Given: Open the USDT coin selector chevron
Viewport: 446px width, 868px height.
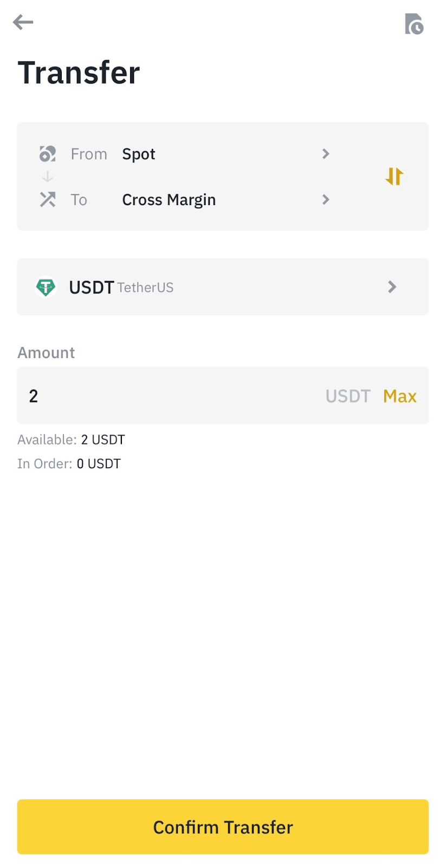Looking at the screenshot, I should [x=392, y=287].
